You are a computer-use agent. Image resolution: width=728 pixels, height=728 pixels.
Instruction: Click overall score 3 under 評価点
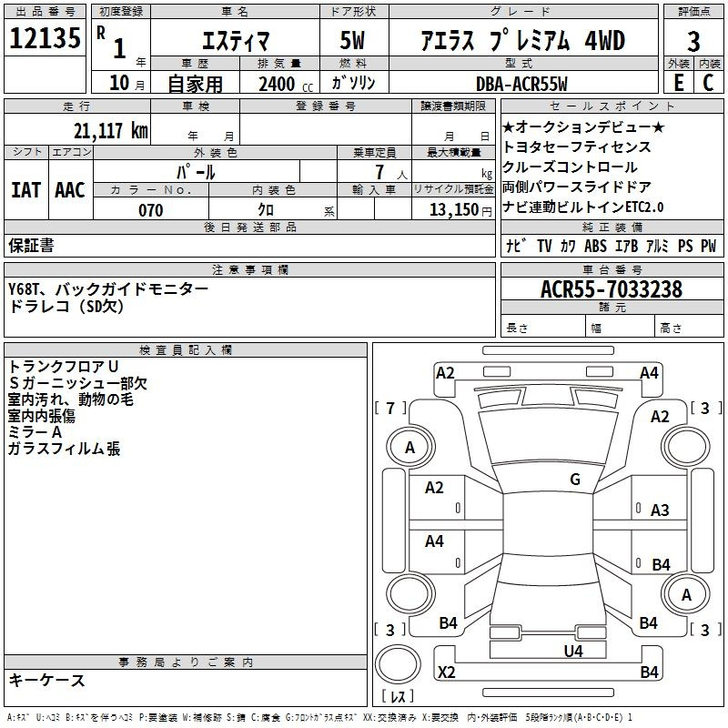pyautogui.click(x=693, y=42)
